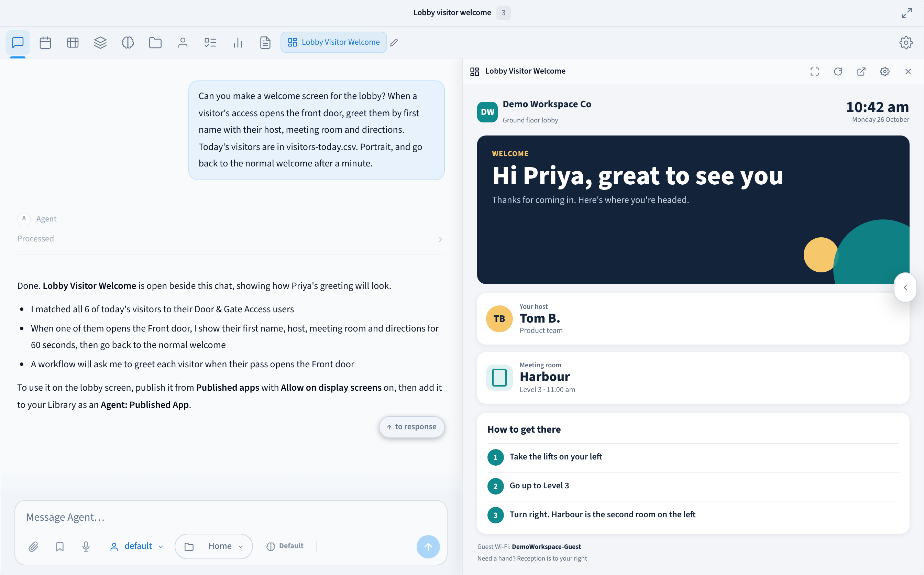
Task: Open the preview panel settings gear
Action: tap(884, 72)
